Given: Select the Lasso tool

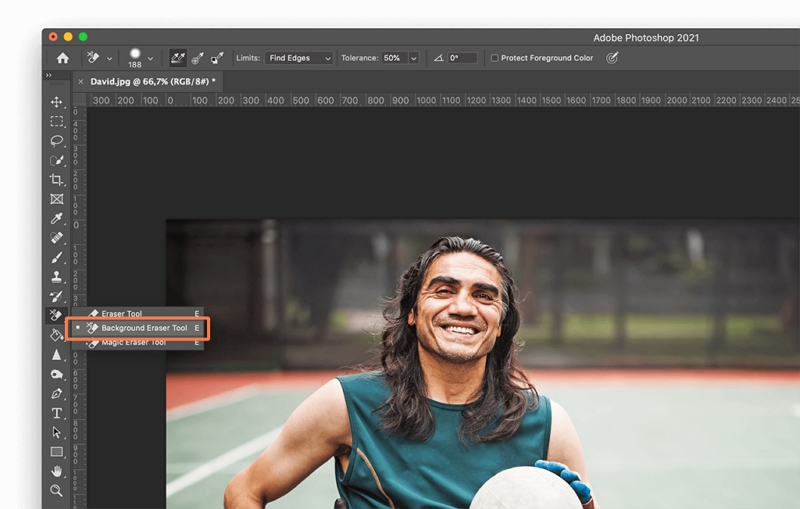Looking at the screenshot, I should tap(57, 141).
